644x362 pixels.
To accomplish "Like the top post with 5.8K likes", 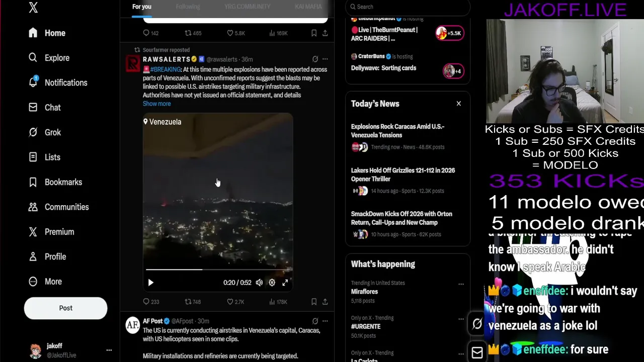I will tap(235, 33).
